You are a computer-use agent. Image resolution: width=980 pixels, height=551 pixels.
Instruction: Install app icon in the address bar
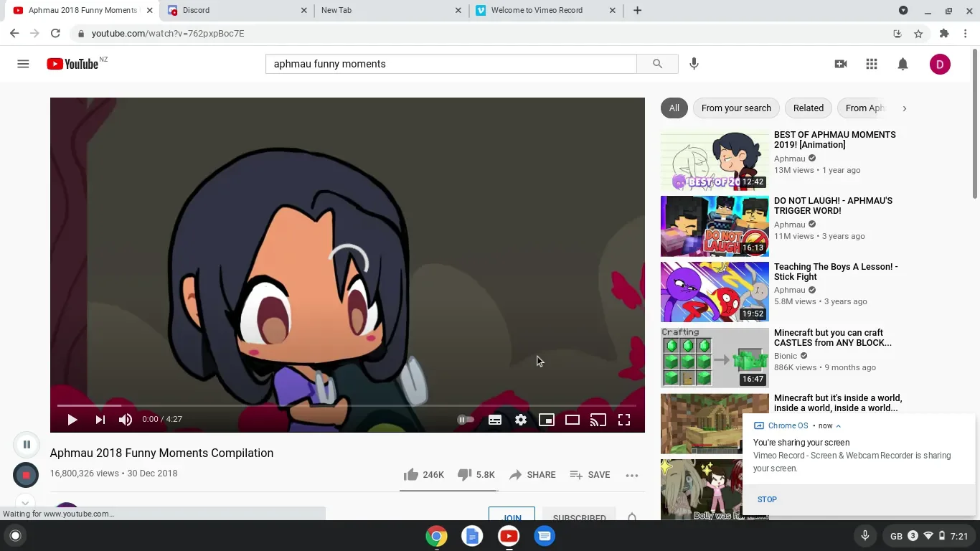click(897, 34)
